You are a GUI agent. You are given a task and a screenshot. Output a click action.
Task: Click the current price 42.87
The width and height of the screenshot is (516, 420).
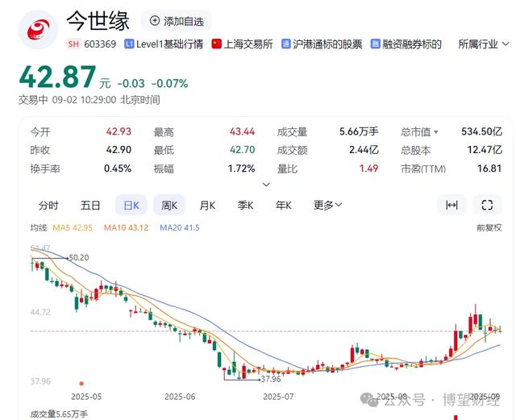[x=58, y=77]
